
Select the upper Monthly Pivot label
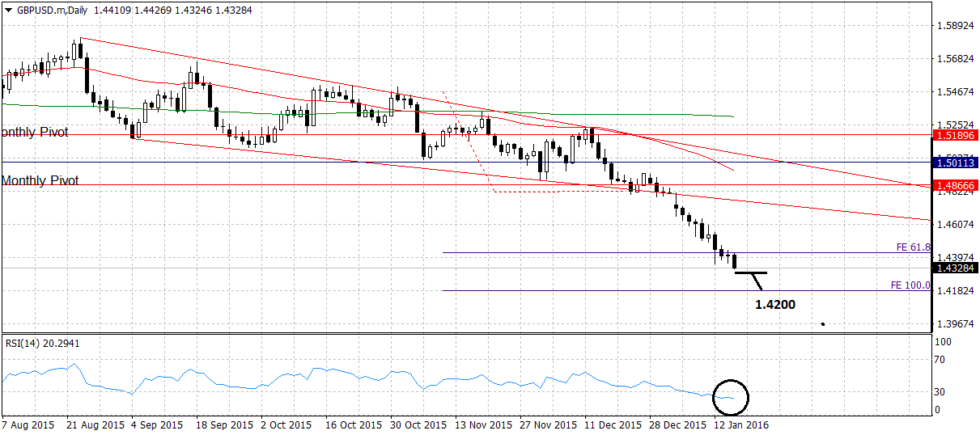[35, 132]
